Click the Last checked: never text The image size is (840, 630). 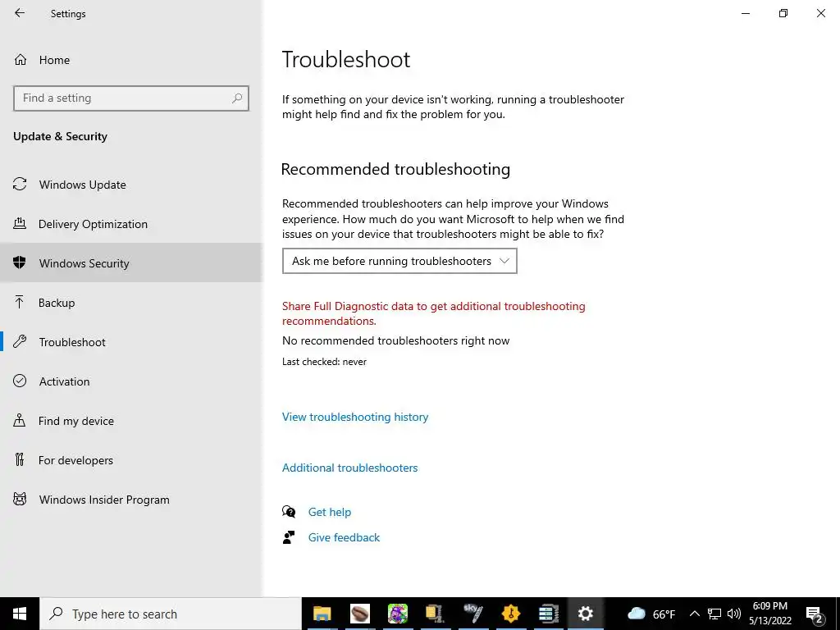pyautogui.click(x=324, y=362)
